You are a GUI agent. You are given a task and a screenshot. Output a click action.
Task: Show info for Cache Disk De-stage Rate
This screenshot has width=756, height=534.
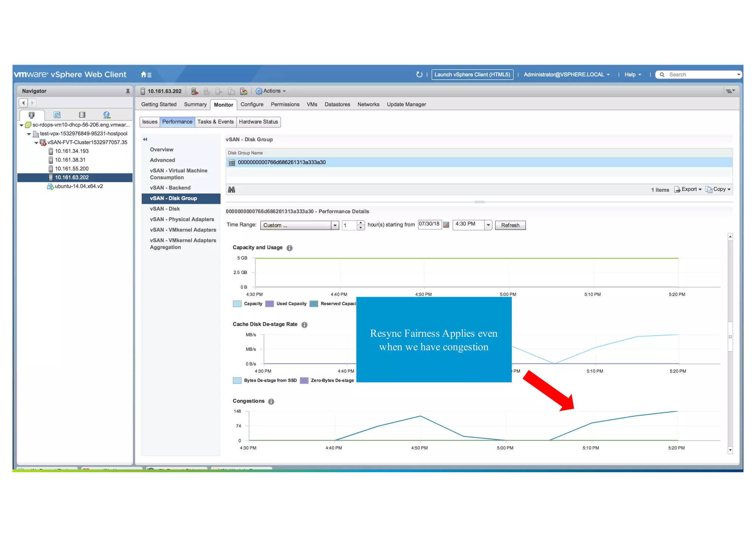click(305, 325)
